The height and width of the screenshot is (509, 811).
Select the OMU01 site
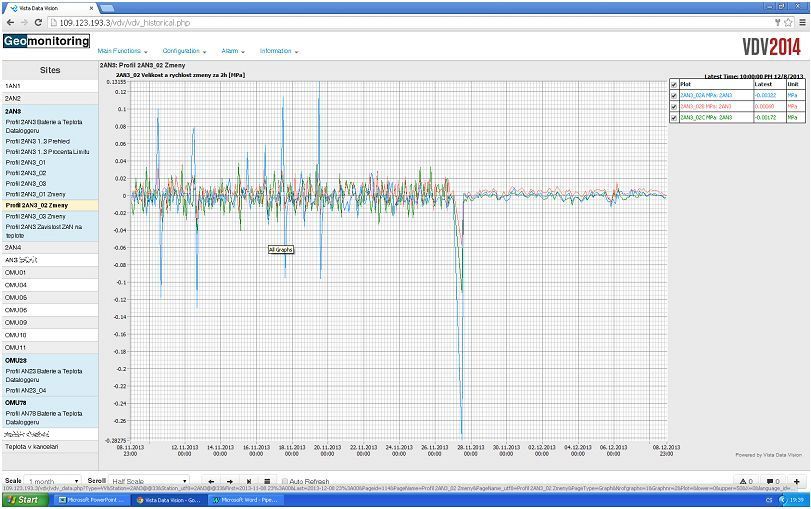click(x=50, y=273)
